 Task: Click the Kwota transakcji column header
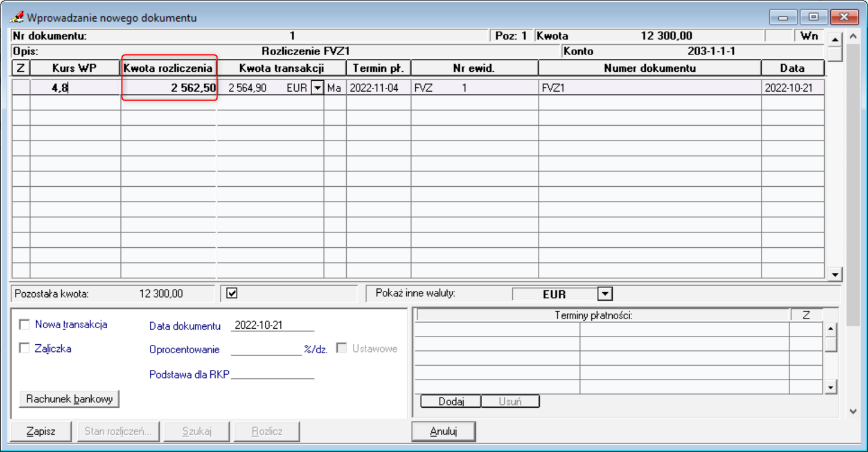point(282,68)
